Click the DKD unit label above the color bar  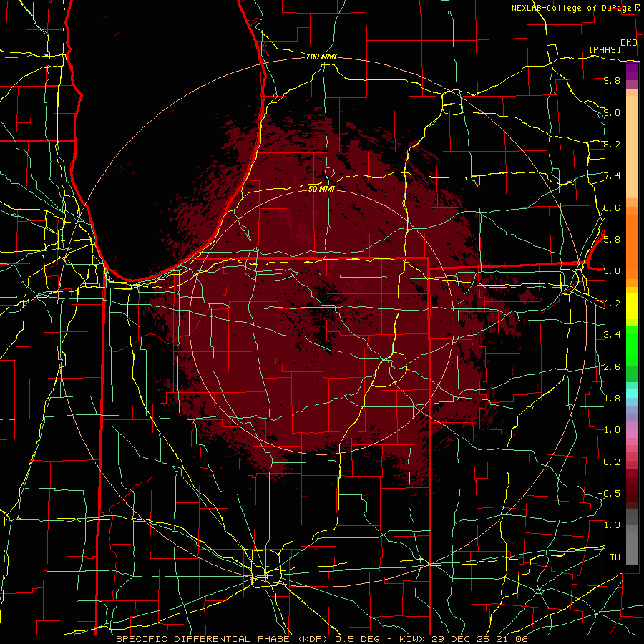[x=628, y=43]
